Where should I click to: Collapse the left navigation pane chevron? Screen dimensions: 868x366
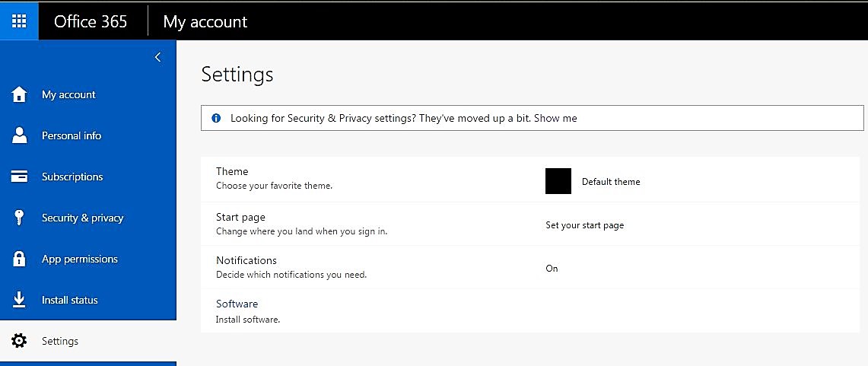point(157,57)
